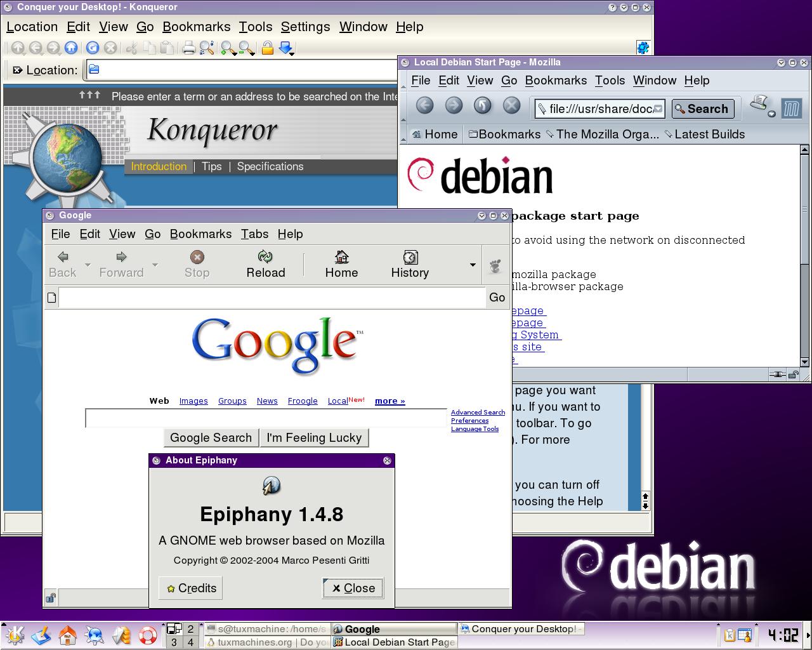Image resolution: width=812 pixels, height=650 pixels.
Task: Open the Help lifesaver icon on the panel
Action: tap(148, 635)
